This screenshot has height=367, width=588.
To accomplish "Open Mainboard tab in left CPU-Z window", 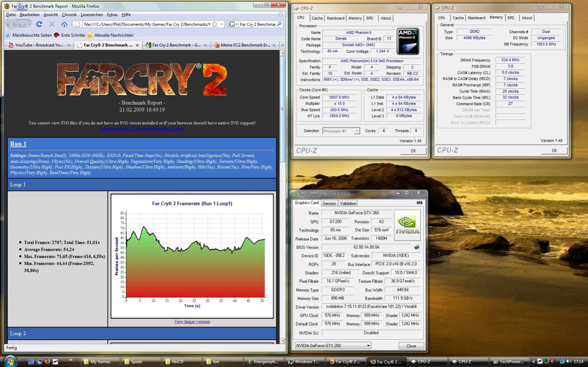I will point(335,18).
